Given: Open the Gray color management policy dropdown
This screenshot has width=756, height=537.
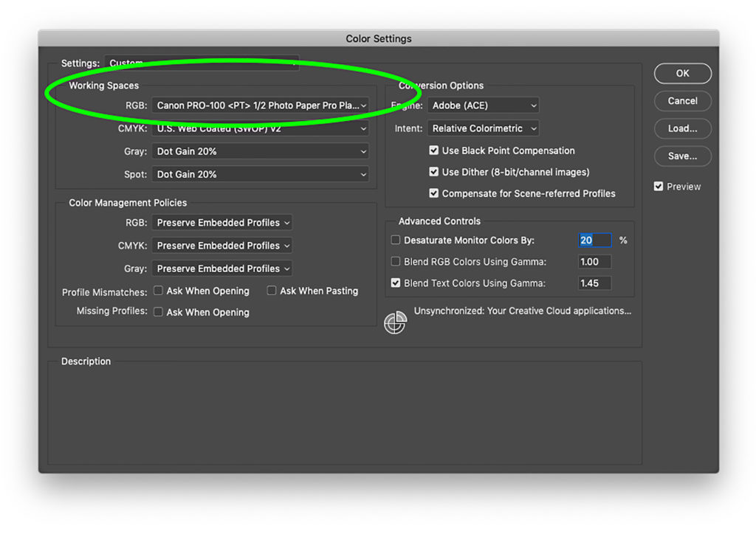Looking at the screenshot, I should point(221,268).
